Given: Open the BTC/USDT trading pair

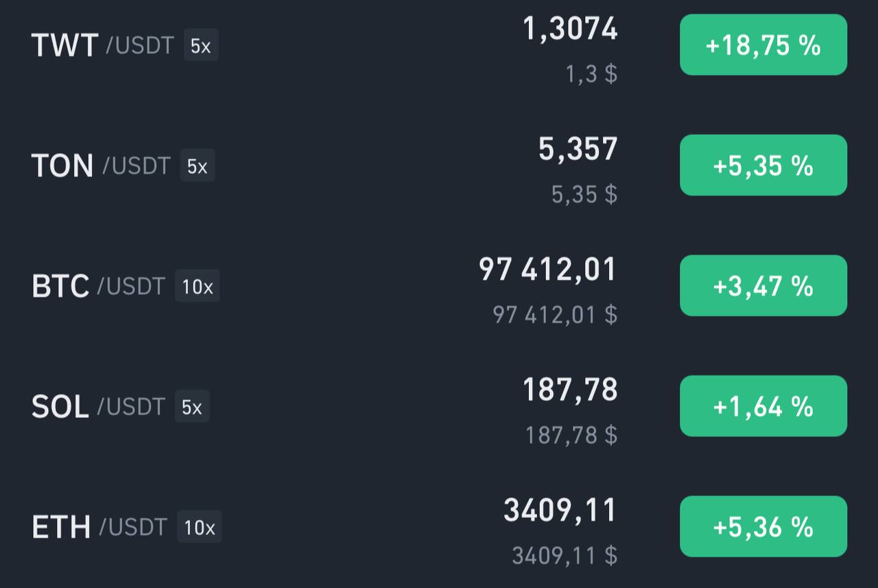Looking at the screenshot, I should [x=439, y=286].
